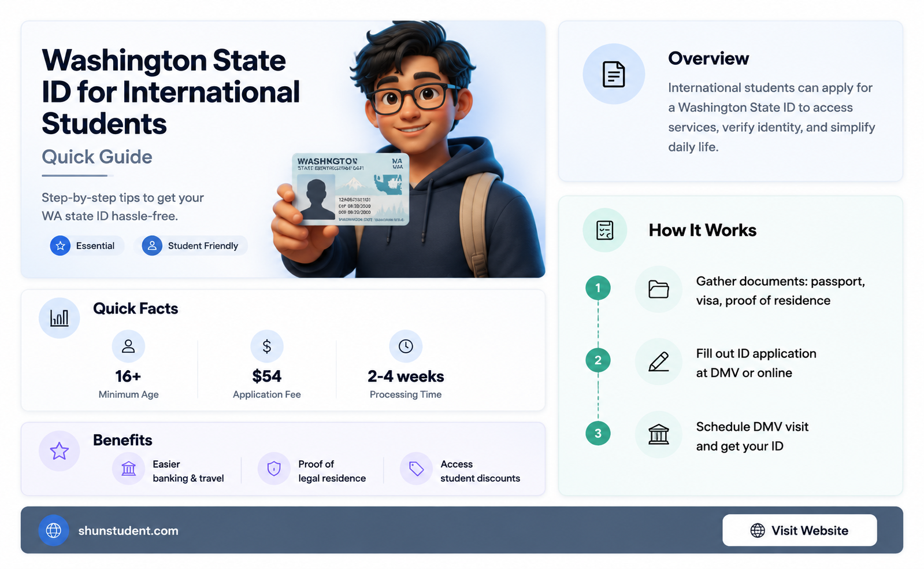Click the building icon for Schedule DMV visit

click(659, 434)
